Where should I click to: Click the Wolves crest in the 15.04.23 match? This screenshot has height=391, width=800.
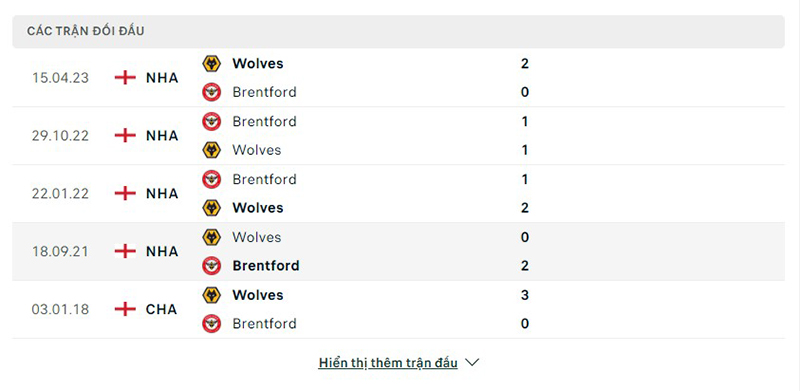(x=211, y=64)
